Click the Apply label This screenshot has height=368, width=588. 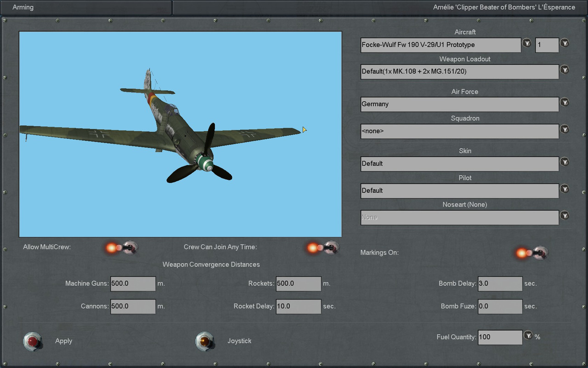64,341
